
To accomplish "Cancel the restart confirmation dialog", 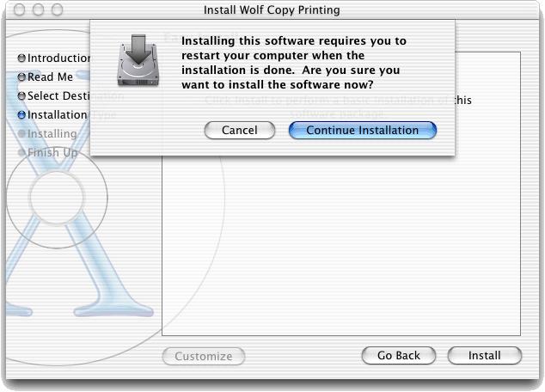I will [x=240, y=131].
